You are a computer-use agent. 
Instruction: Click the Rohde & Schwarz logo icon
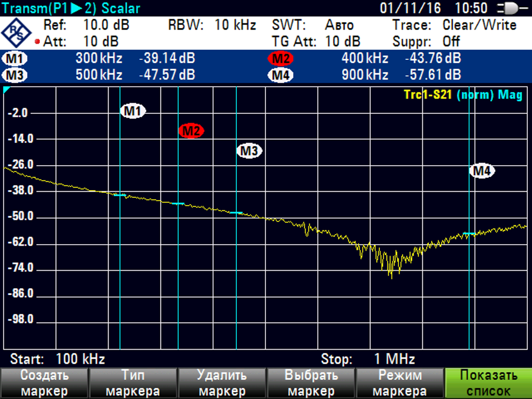click(17, 33)
